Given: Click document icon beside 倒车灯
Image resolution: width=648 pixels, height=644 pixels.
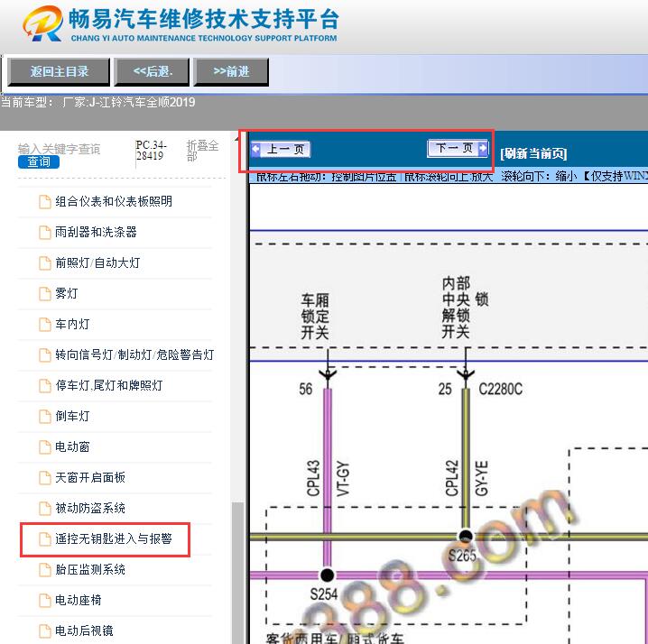Looking at the screenshot, I should [x=44, y=417].
